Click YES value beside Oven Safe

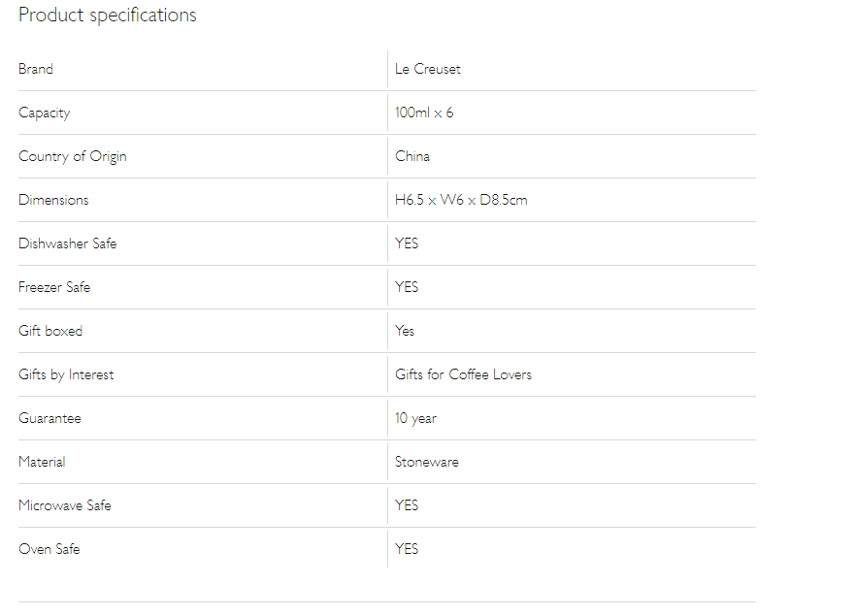click(407, 549)
